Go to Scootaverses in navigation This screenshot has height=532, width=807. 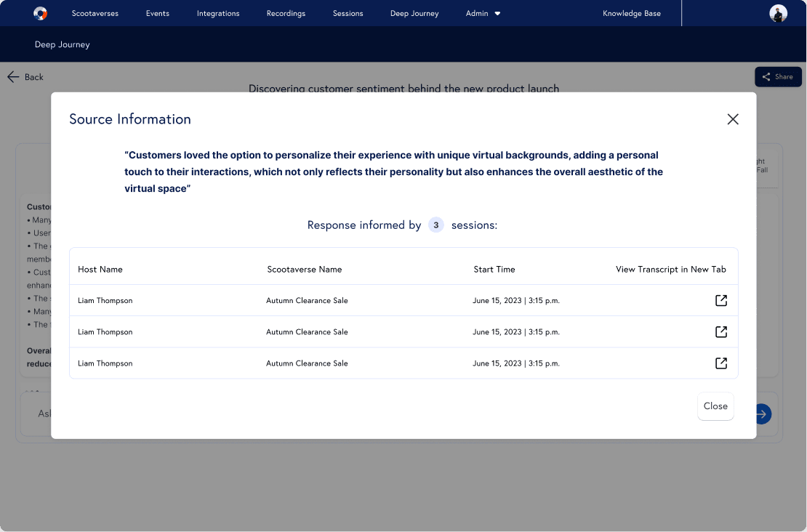coord(95,13)
